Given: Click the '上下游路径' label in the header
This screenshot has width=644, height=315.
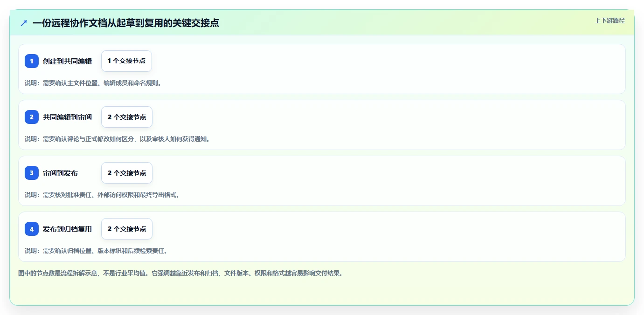Looking at the screenshot, I should (x=609, y=21).
